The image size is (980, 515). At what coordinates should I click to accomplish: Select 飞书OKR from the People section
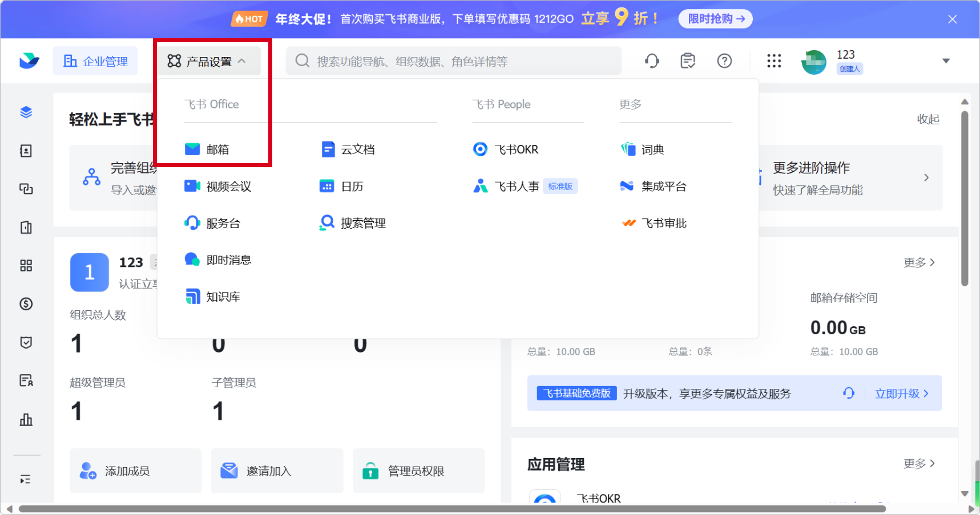(x=516, y=149)
